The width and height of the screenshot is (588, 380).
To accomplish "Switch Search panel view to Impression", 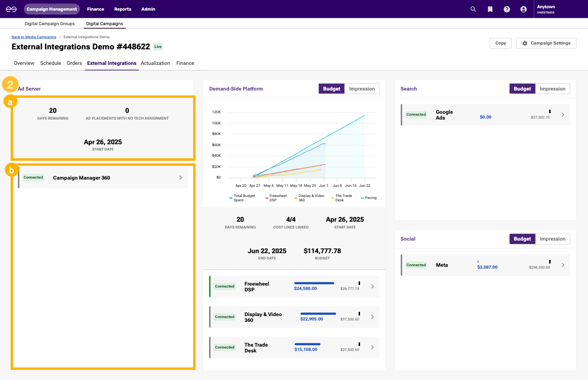I will [552, 89].
